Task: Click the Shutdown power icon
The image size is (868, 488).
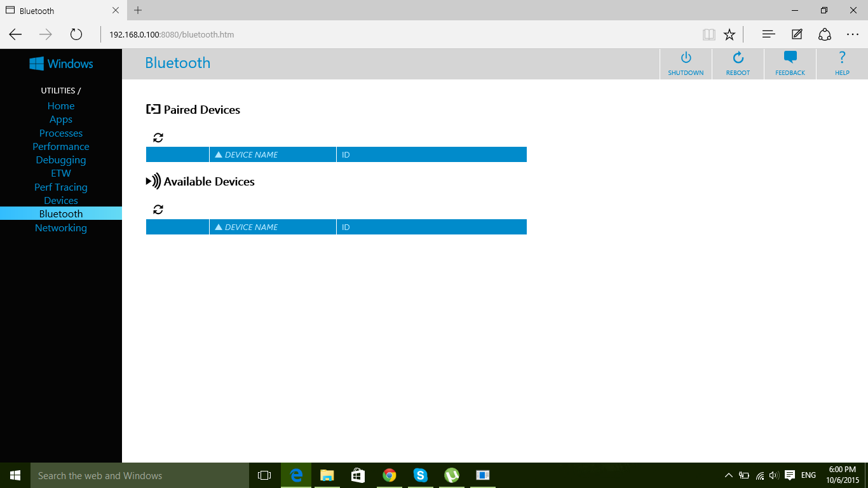Action: tap(686, 58)
